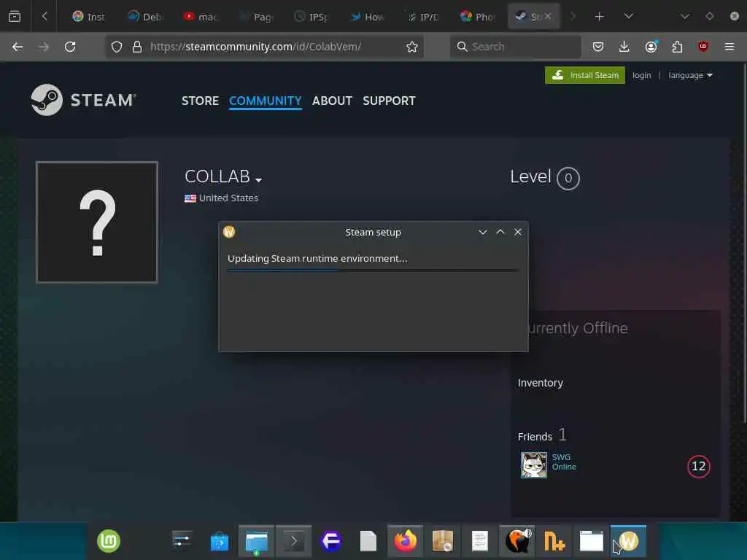The image size is (747, 560).
Task: Open the Firefox hamburger menu
Action: (729, 47)
